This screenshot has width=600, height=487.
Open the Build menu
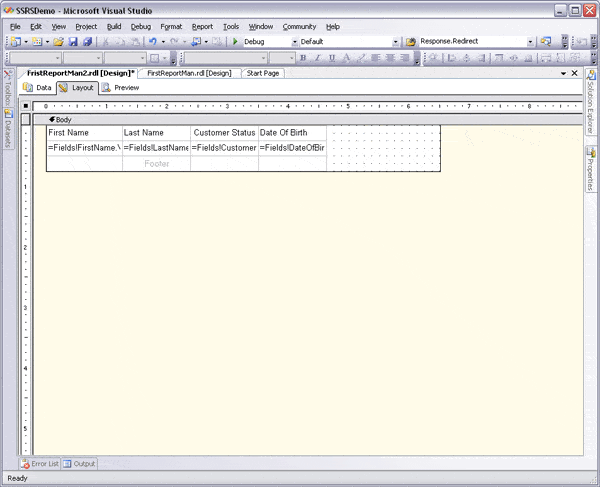(x=114, y=26)
